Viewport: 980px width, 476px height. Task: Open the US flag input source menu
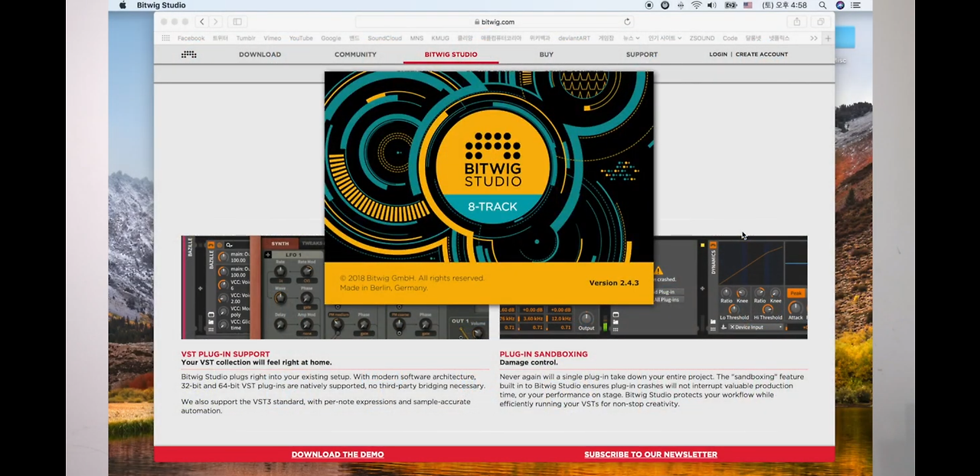tap(748, 5)
